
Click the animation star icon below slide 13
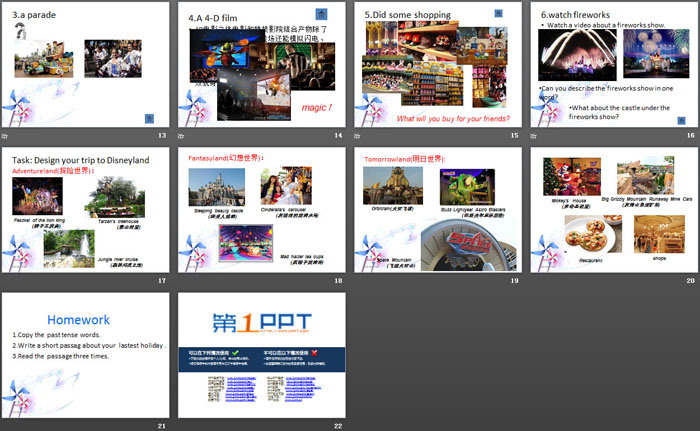(x=6, y=135)
